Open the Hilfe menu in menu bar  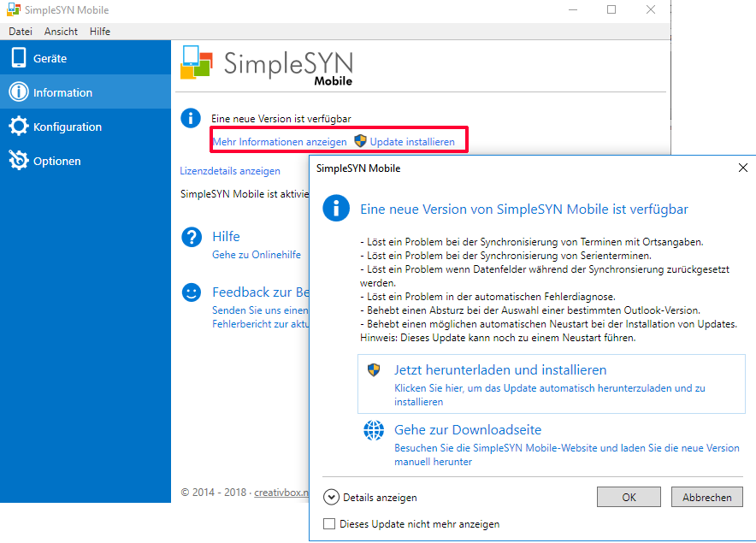click(100, 32)
